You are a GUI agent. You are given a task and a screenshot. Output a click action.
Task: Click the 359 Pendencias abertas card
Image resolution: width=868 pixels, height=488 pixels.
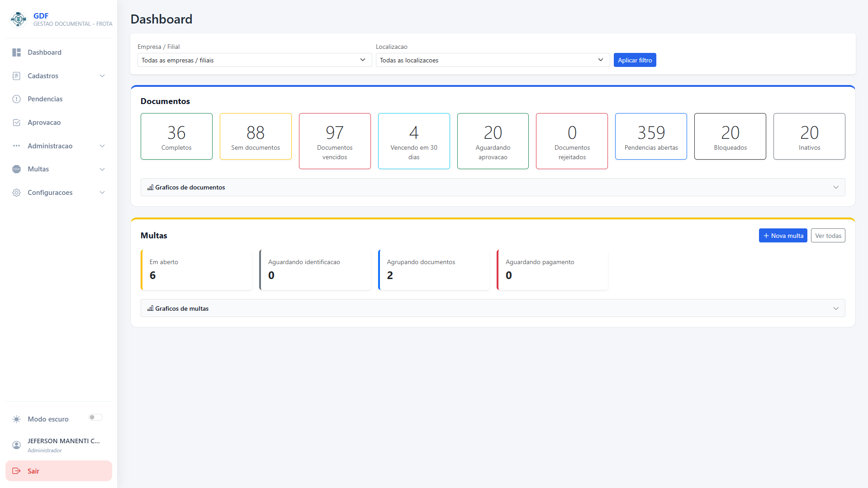(x=651, y=136)
